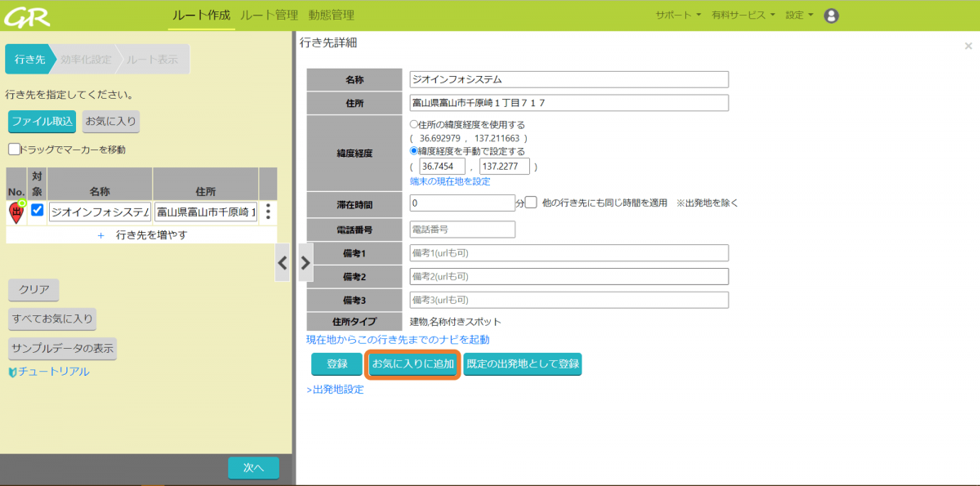
Task: Click the right chevron panel arrow
Action: tap(306, 263)
